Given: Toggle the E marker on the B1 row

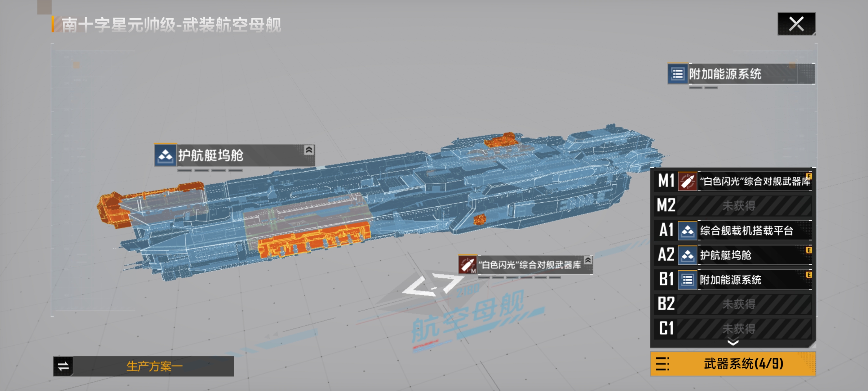Looking at the screenshot, I should point(808,275).
